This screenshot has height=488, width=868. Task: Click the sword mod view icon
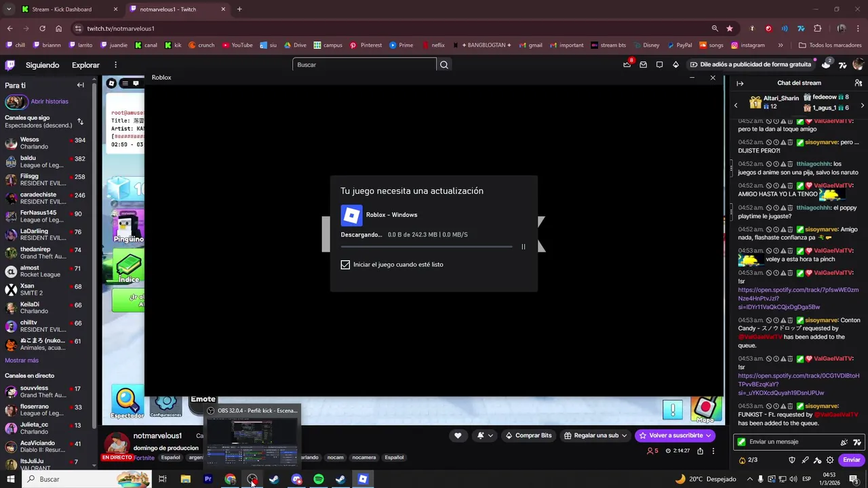[x=805, y=460]
